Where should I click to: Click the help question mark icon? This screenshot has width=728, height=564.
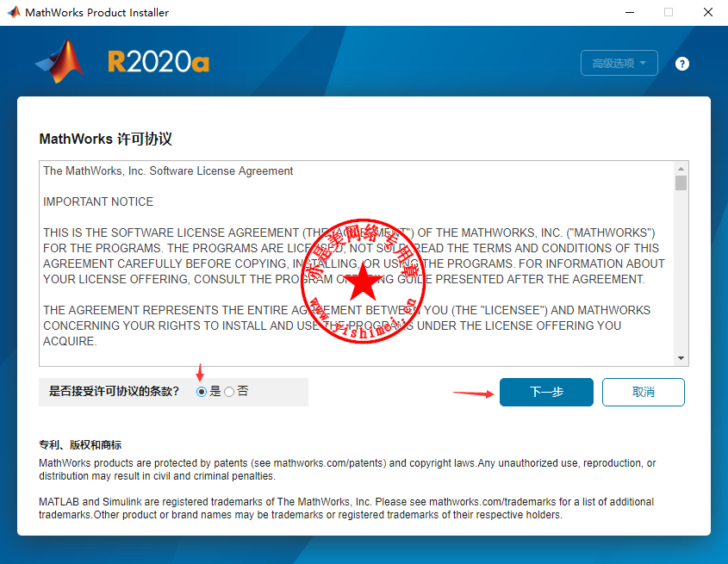pos(682,64)
